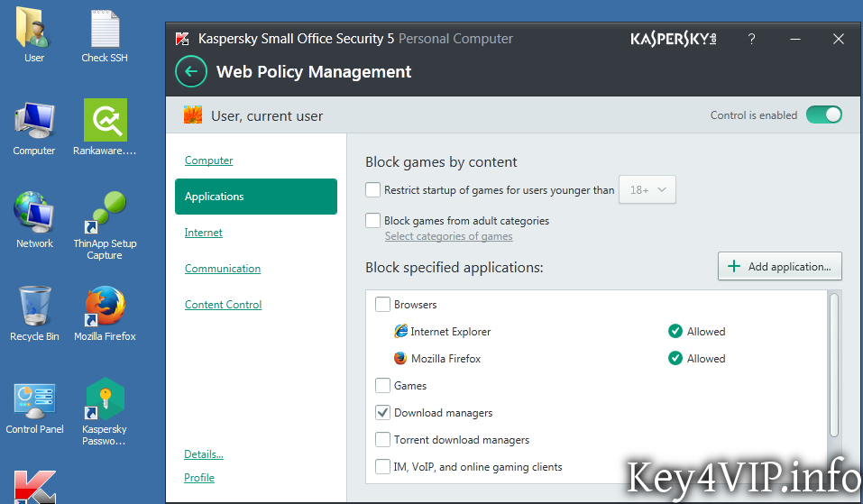The image size is (863, 504).
Task: Minimize the Kaspersky window
Action: point(794,39)
